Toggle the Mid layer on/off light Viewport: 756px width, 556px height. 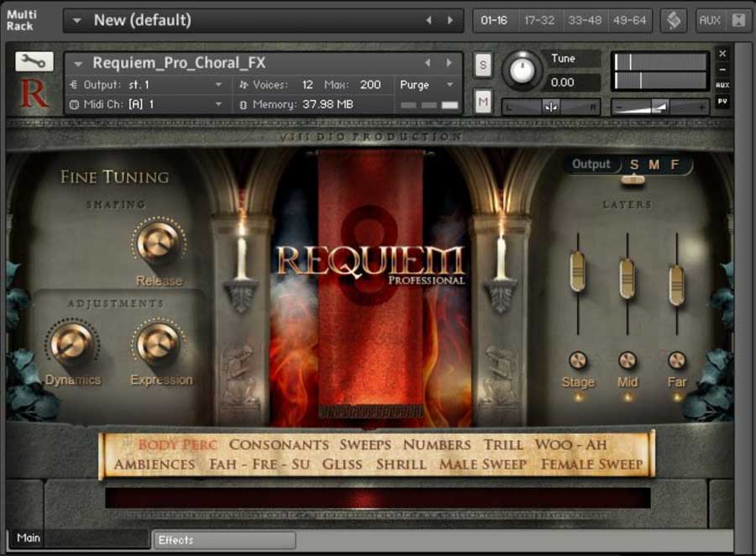pyautogui.click(x=627, y=397)
